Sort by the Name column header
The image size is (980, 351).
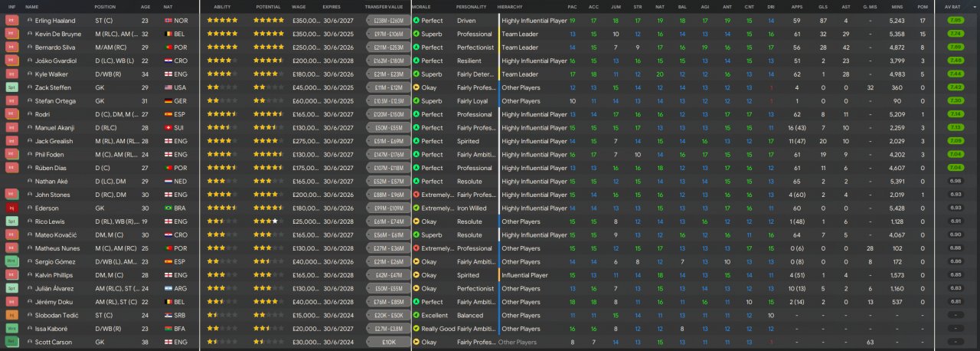pyautogui.click(x=32, y=6)
